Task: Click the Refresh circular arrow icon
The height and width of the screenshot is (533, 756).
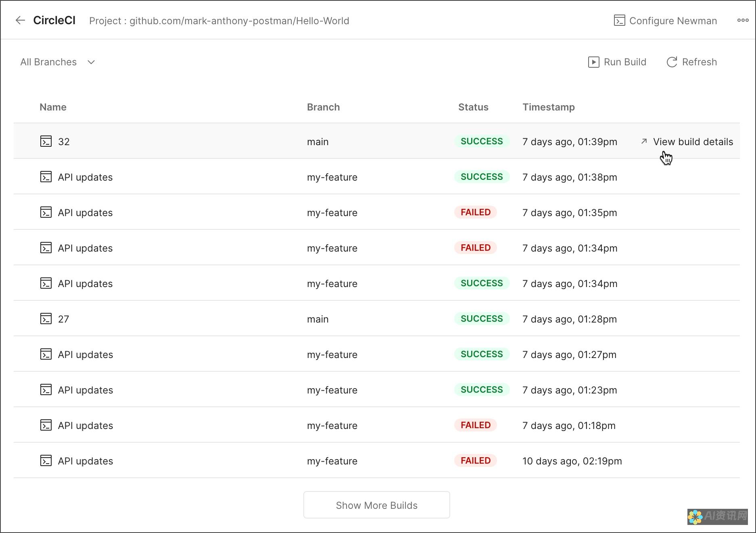Action: pyautogui.click(x=672, y=62)
